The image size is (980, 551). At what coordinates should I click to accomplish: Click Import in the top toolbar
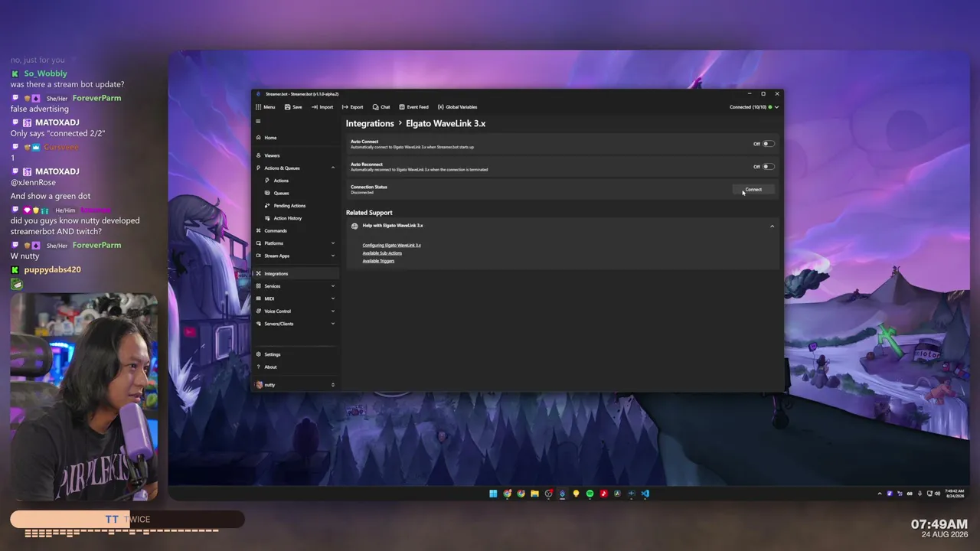322,107
